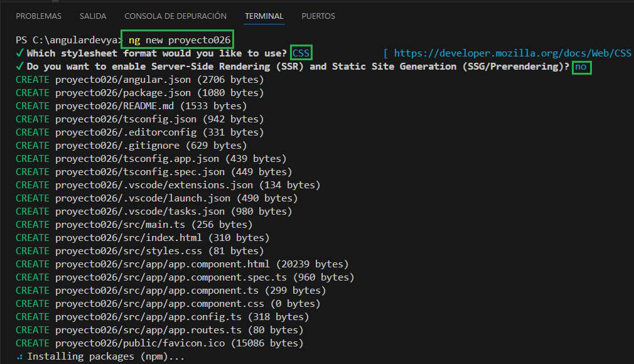Screen dimensions: 634x364
Task: Click the 'ng new proyecto026' command text
Action: pos(179,40)
